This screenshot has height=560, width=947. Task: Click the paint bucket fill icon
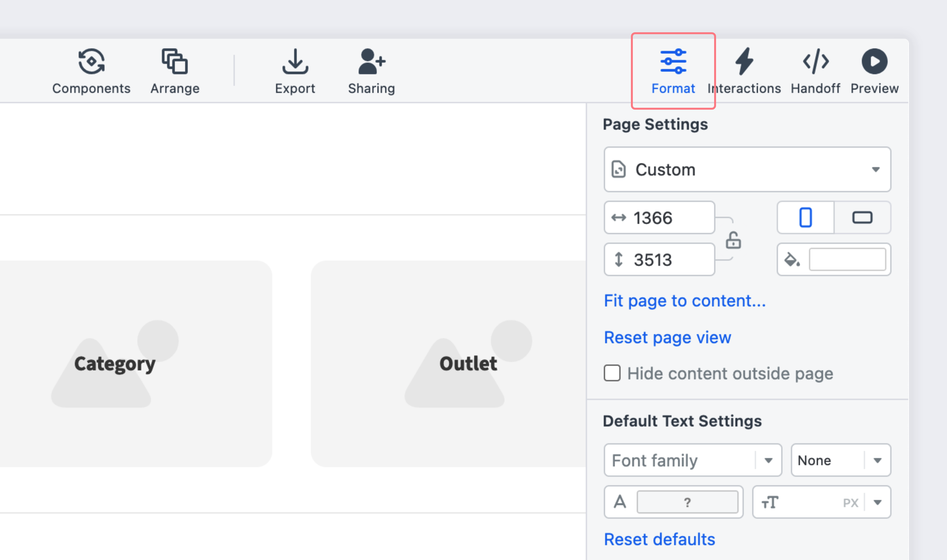pos(792,260)
